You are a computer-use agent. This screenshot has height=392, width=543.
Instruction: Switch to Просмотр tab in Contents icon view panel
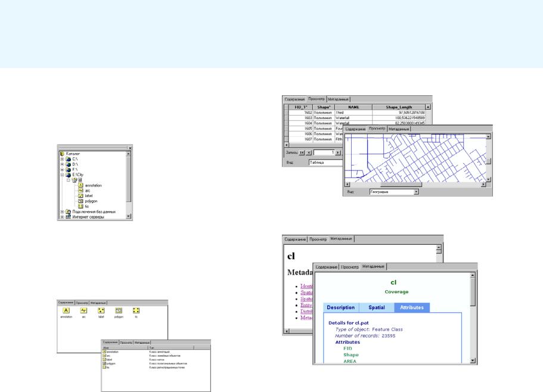[82, 303]
